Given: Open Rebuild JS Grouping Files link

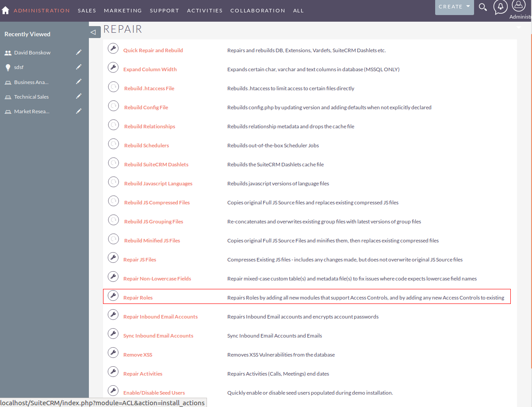Looking at the screenshot, I should click(153, 222).
